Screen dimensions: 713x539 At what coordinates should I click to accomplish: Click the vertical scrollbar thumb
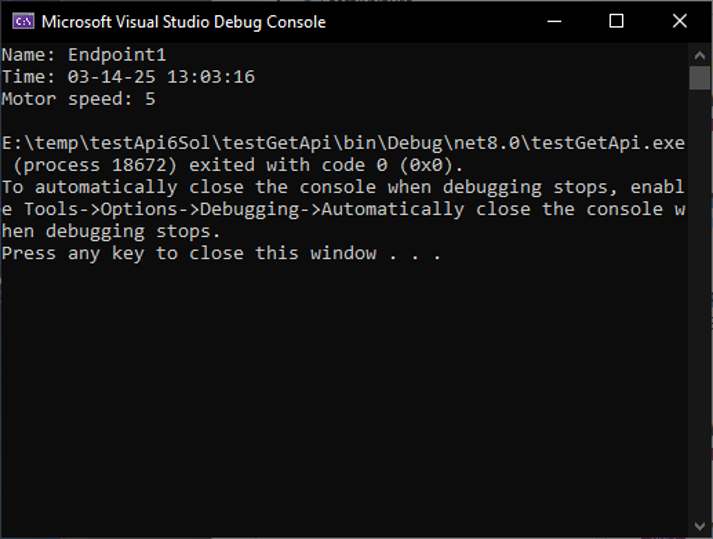click(699, 78)
